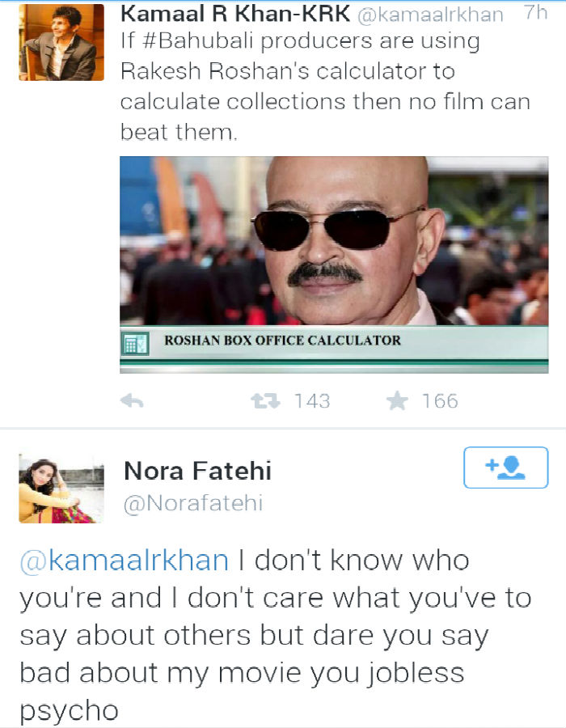Viewport: 566px width, 728px height.
Task: Tap the 7h timestamp of the tweet
Action: click(536, 12)
